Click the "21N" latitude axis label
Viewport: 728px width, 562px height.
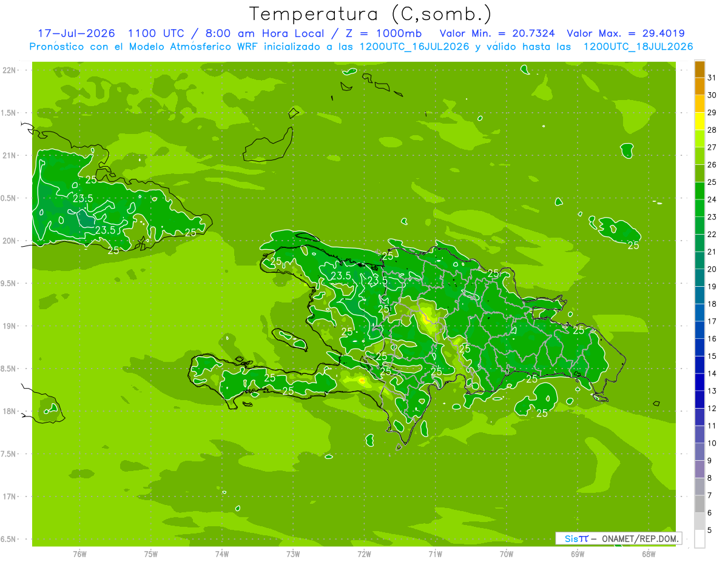8,155
